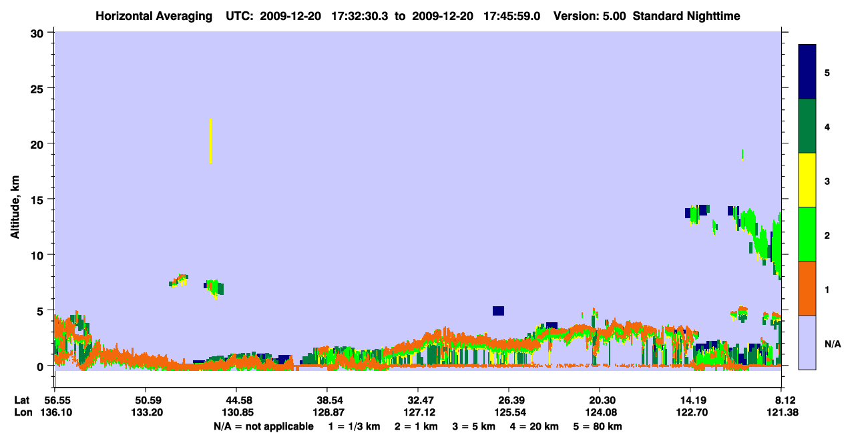
Task: Click the dark green level 4 color swatch
Action: point(807,126)
